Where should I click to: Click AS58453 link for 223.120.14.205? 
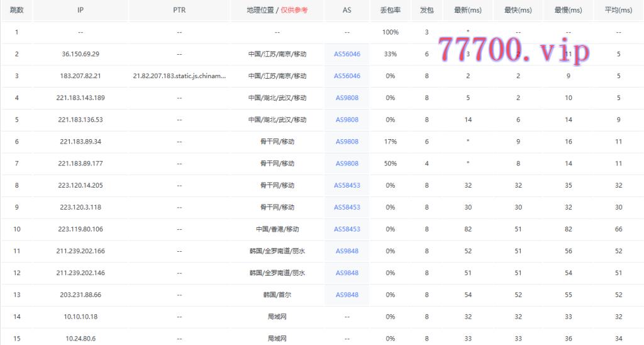coord(347,186)
